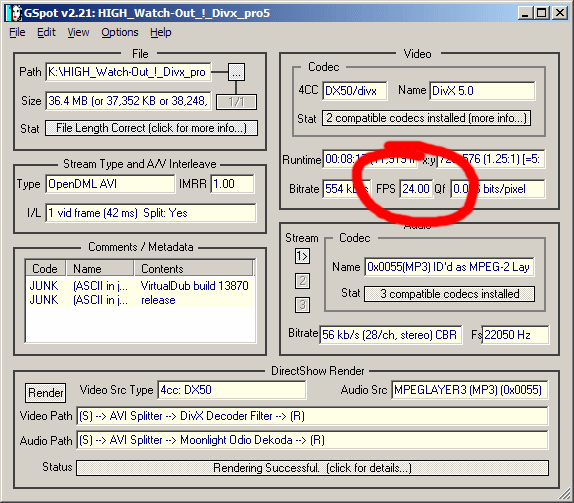The width and height of the screenshot is (574, 503).
Task: Close the GSpot window
Action: (560, 13)
